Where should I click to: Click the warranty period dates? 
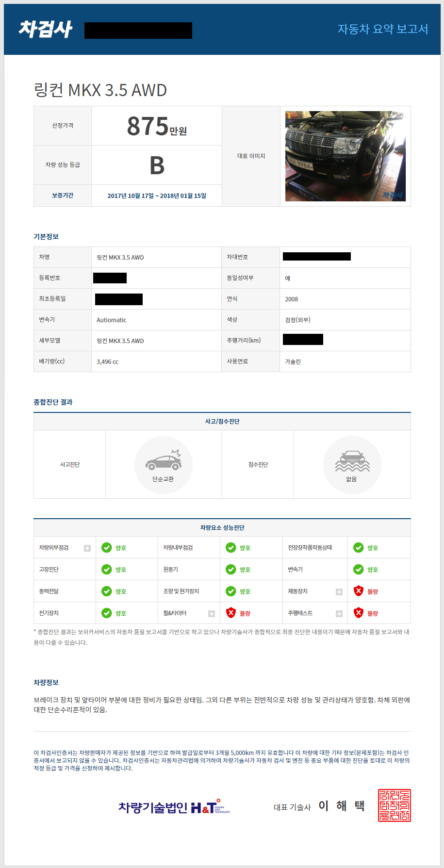coord(157,196)
